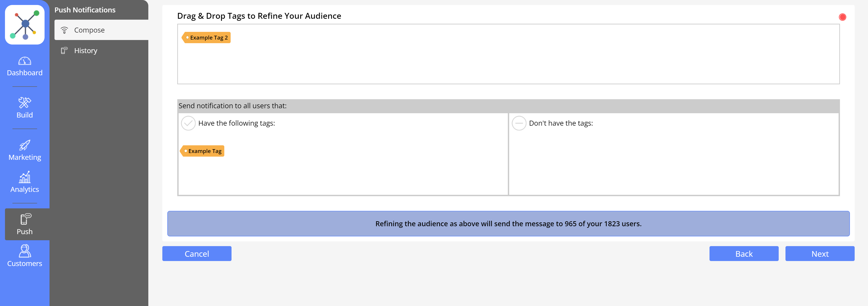Switch to the History menu item
Image resolution: width=868 pixels, height=306 pixels.
pos(86,51)
